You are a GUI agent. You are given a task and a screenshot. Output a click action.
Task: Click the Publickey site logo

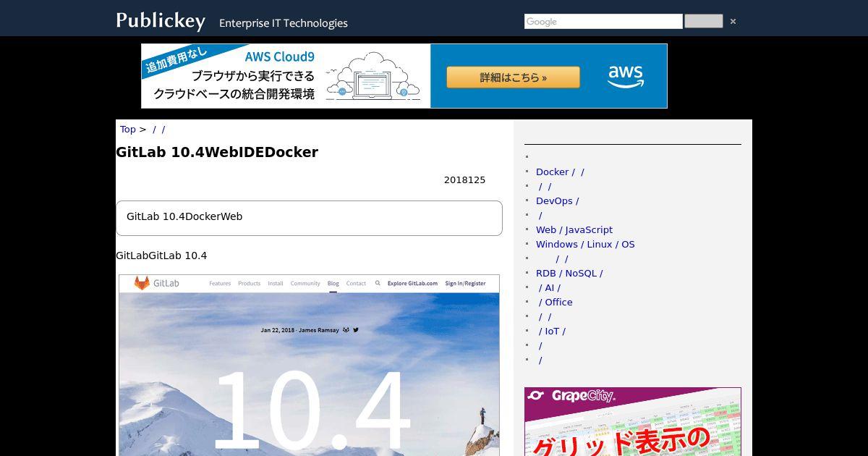tap(161, 21)
